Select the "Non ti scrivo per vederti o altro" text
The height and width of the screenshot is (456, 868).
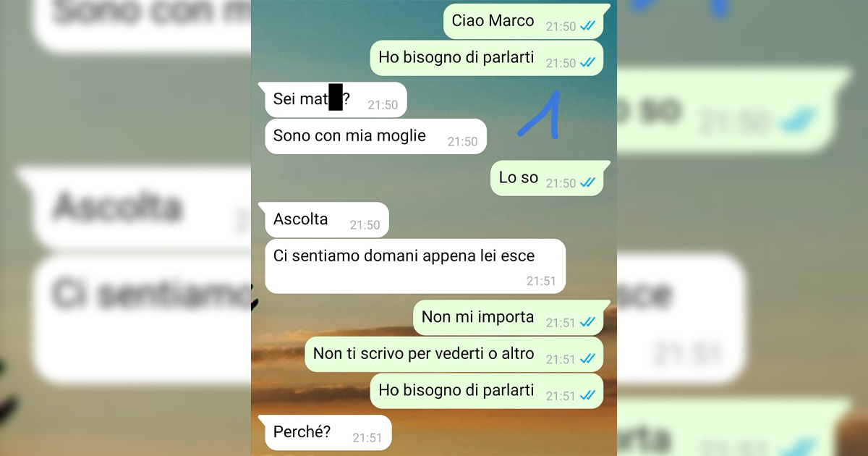click(x=424, y=354)
